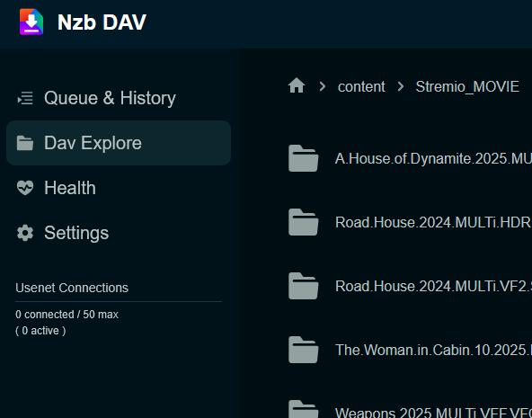Click the '0 connected / 50 max' status text
This screenshot has width=532, height=418.
click(x=66, y=315)
